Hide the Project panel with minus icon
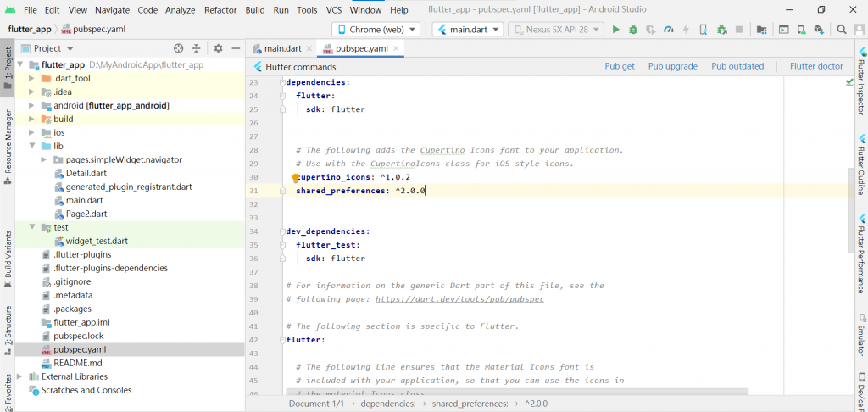 point(236,48)
